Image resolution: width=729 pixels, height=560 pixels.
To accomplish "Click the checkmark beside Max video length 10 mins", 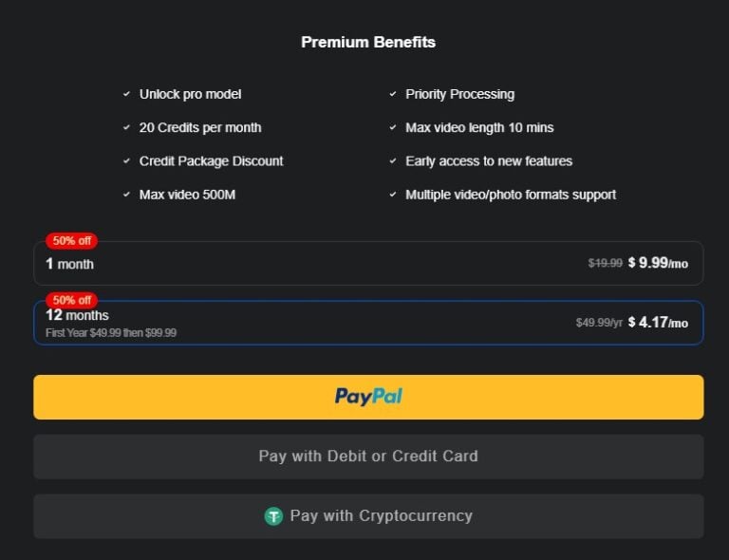I will [x=392, y=127].
